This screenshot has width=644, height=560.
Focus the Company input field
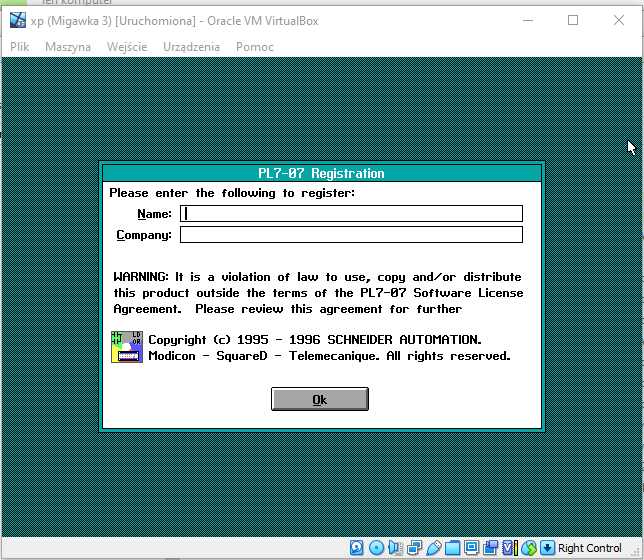(352, 235)
